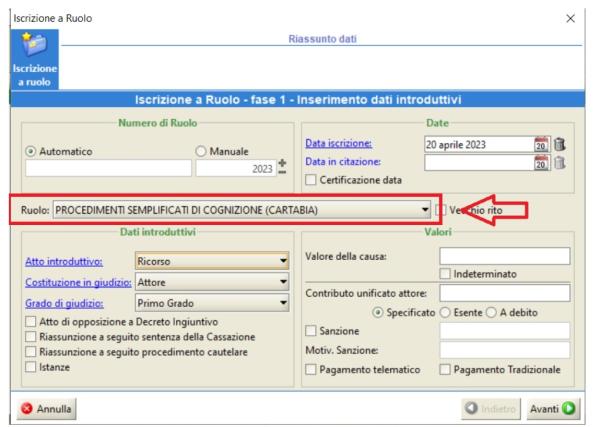
Task: Click the Indietro button
Action: click(491, 409)
